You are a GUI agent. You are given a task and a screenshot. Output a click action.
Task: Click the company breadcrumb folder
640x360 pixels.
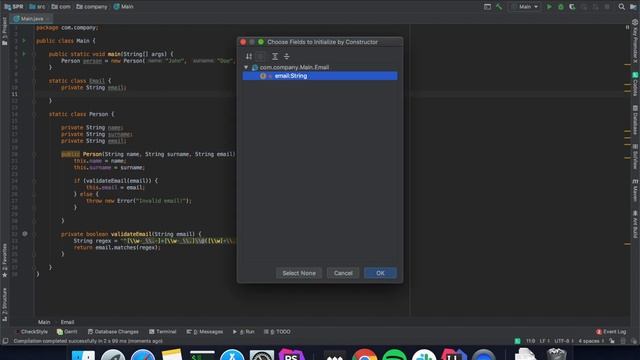point(92,7)
